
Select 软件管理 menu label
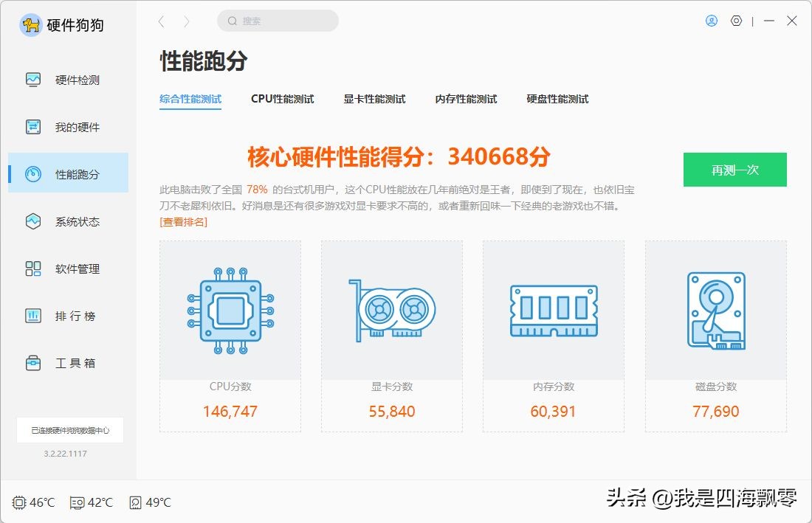click(78, 269)
